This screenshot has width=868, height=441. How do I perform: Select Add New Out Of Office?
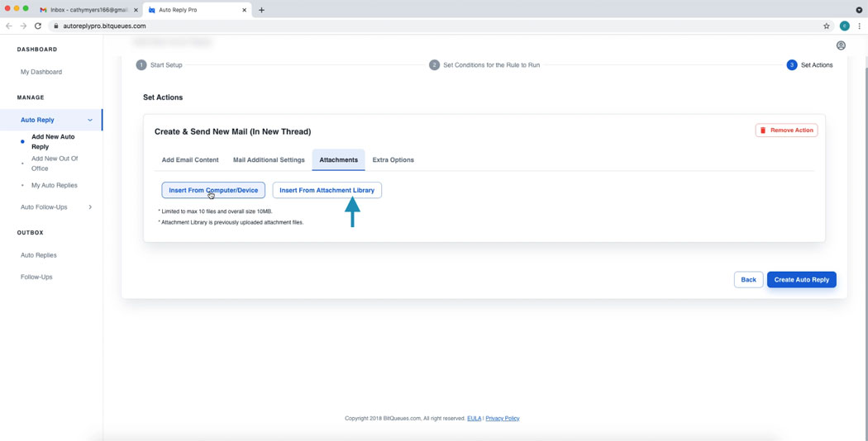coord(55,164)
